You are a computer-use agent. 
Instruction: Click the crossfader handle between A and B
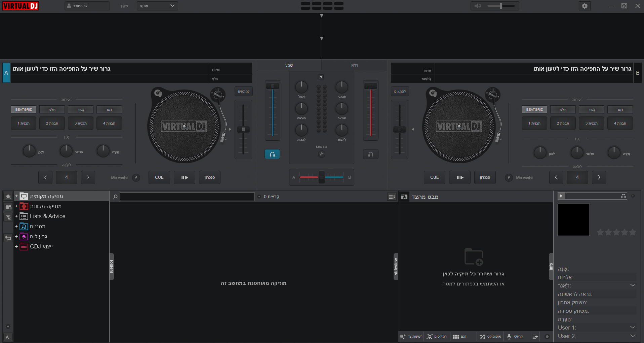[x=322, y=177]
